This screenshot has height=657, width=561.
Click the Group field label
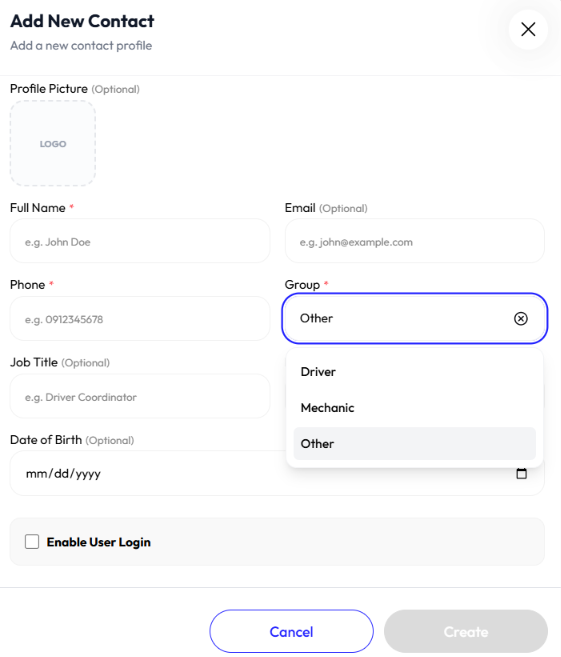point(302,285)
